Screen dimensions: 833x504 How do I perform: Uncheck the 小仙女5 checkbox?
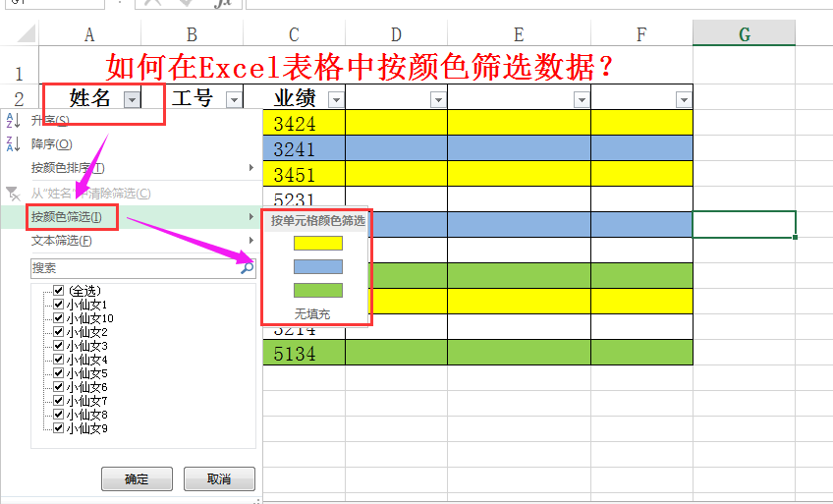point(59,373)
